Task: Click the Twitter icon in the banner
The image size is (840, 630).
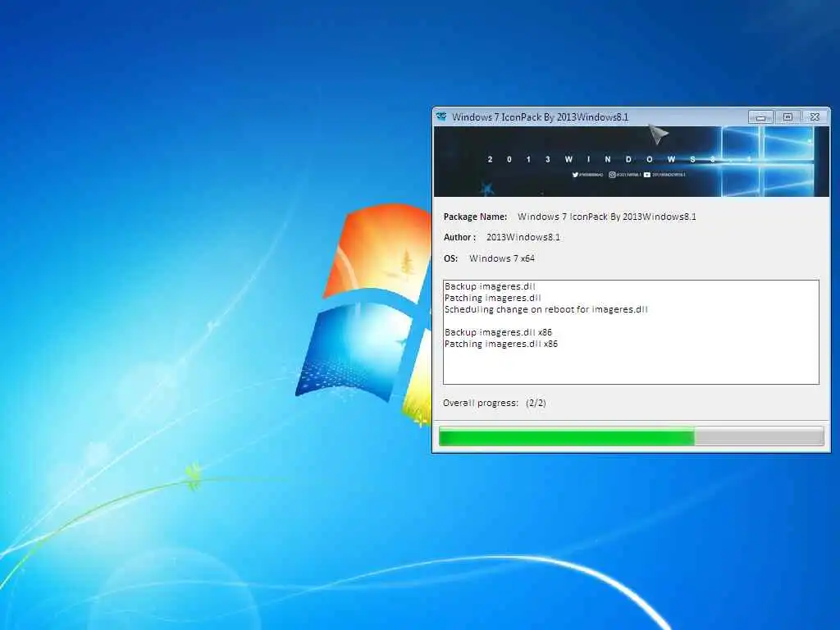Action: [575, 175]
